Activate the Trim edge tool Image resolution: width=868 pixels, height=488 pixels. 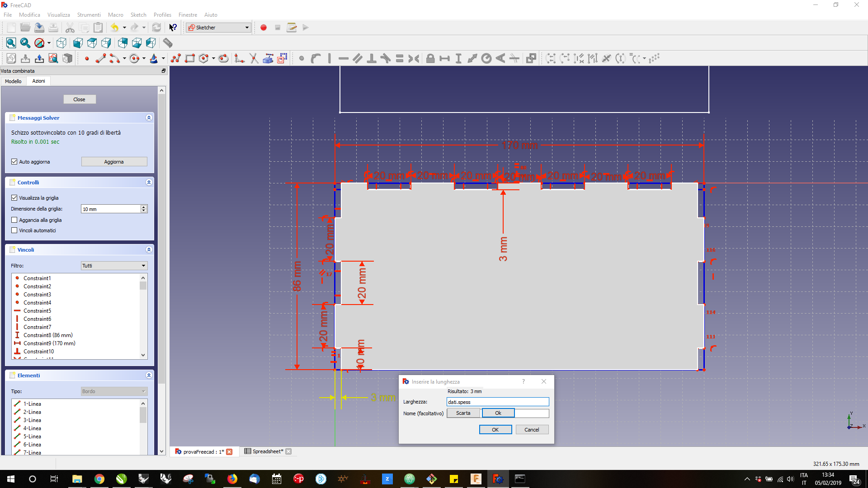[x=254, y=58]
